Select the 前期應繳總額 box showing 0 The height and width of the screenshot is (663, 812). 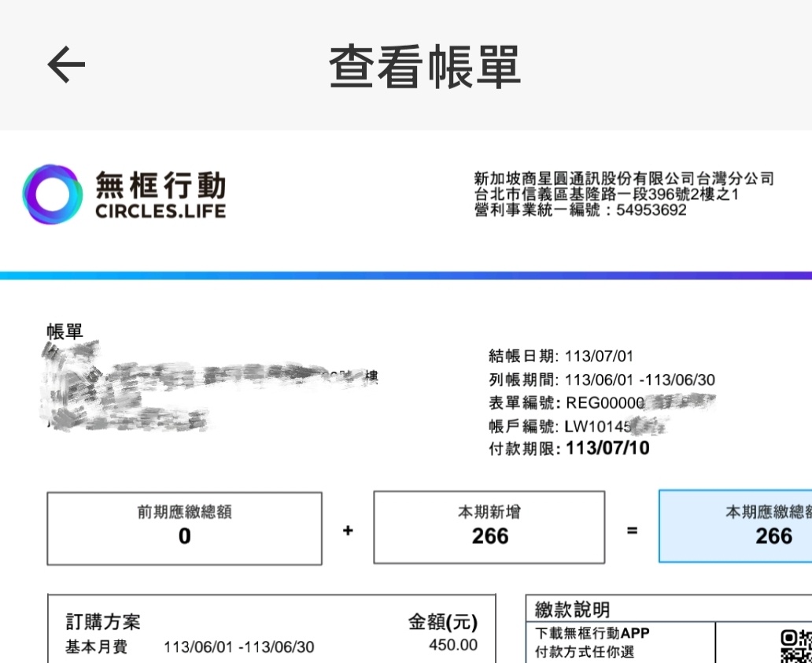184,528
